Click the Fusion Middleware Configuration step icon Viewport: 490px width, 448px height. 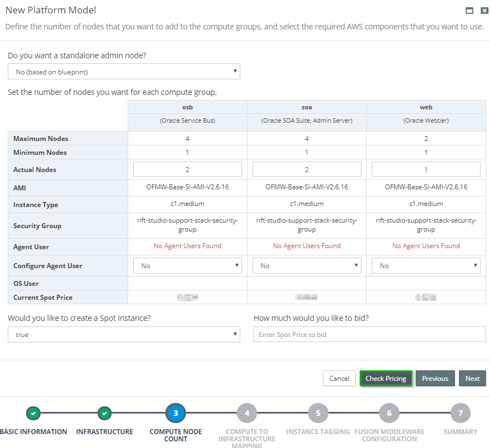pyautogui.click(x=388, y=413)
